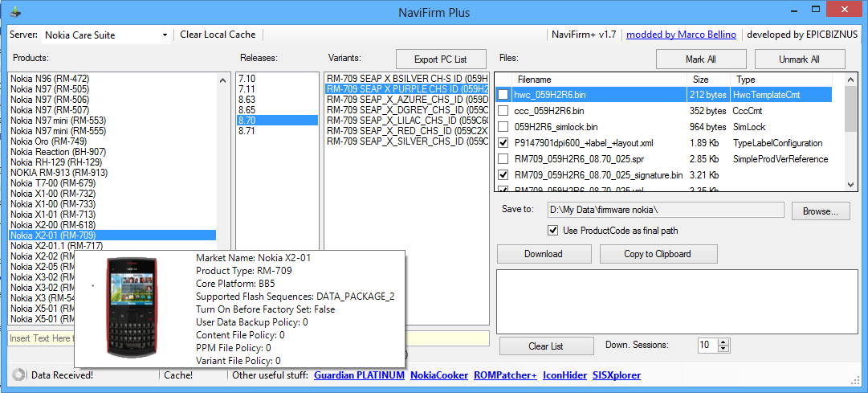This screenshot has width=868, height=393.
Task: Click the Save to path field
Action: (x=666, y=210)
